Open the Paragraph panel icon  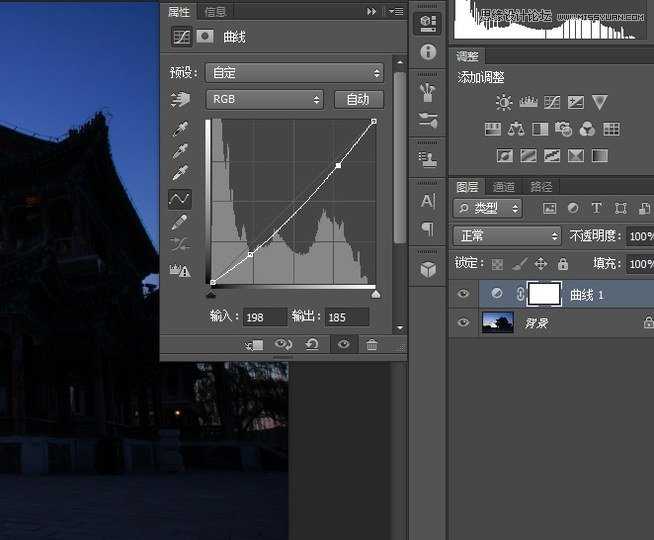click(x=428, y=229)
